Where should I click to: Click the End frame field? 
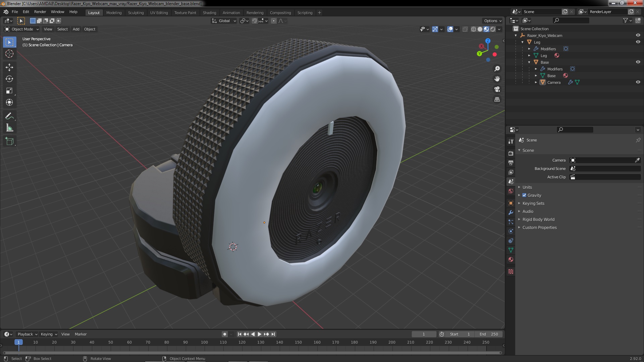pyautogui.click(x=489, y=334)
